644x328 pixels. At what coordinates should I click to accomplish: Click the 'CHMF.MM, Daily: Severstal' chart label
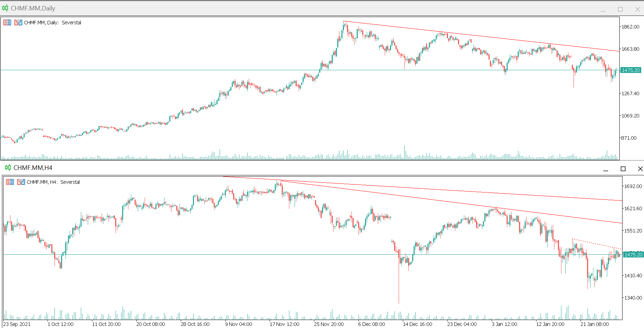tap(53, 23)
